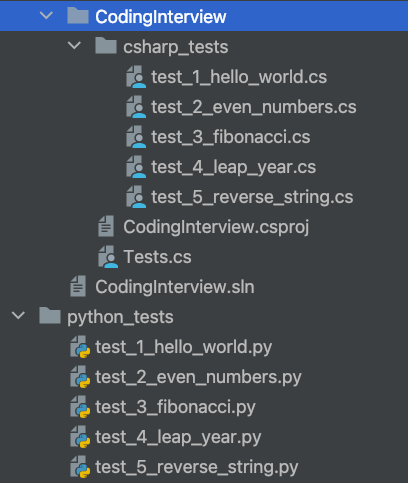Select test_2_even_numbers.cs file

point(254,107)
